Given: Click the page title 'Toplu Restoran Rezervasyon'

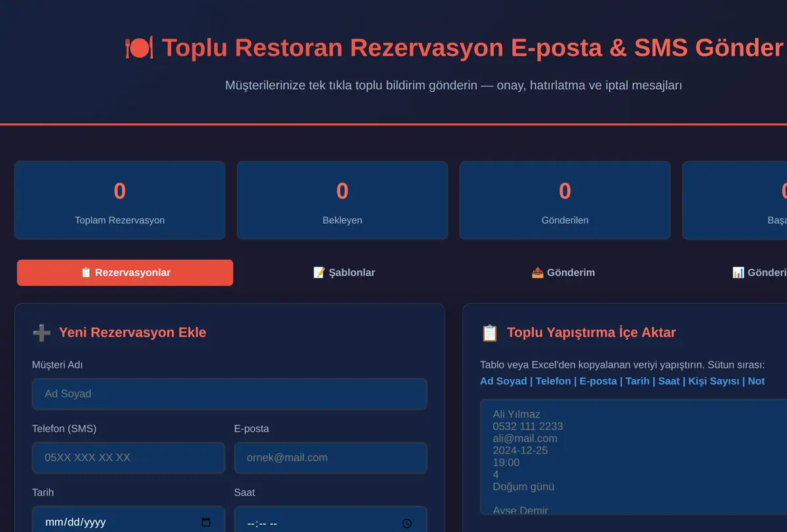Looking at the screenshot, I should 334,48.
